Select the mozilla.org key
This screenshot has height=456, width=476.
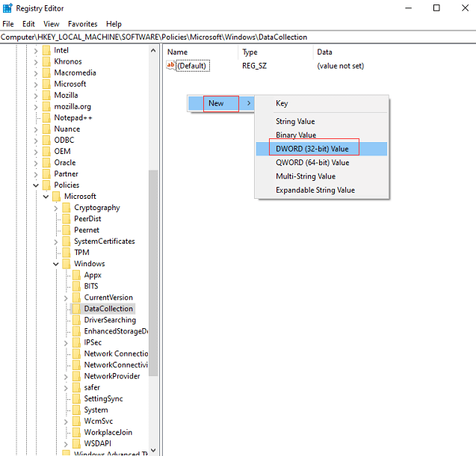click(72, 107)
